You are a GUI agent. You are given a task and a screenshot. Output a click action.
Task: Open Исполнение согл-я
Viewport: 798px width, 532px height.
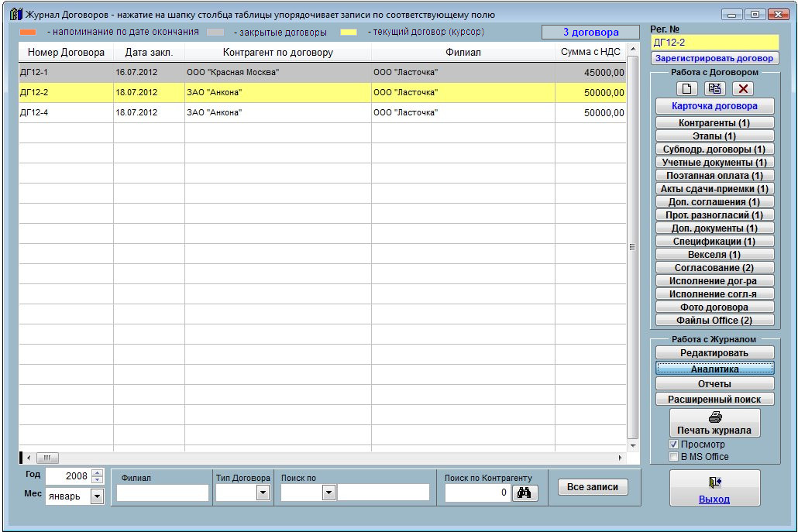coord(714,294)
